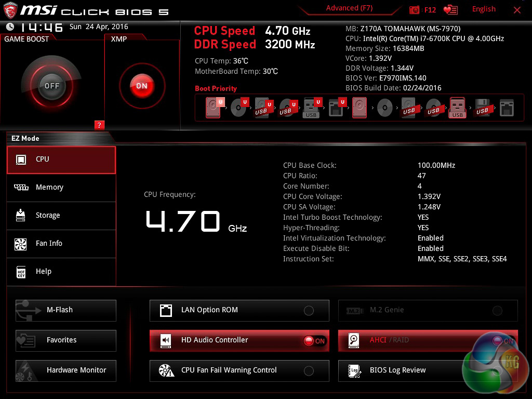The image size is (532, 399).
Task: Turn off HD Audio Controller switch
Action: [x=314, y=341]
